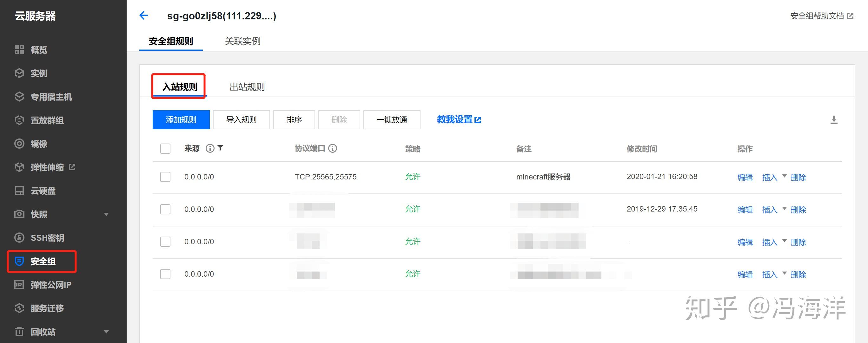The height and width of the screenshot is (343, 868).
Task: Click the back arrow icon beside sg-go0zlj58
Action: pos(144,16)
